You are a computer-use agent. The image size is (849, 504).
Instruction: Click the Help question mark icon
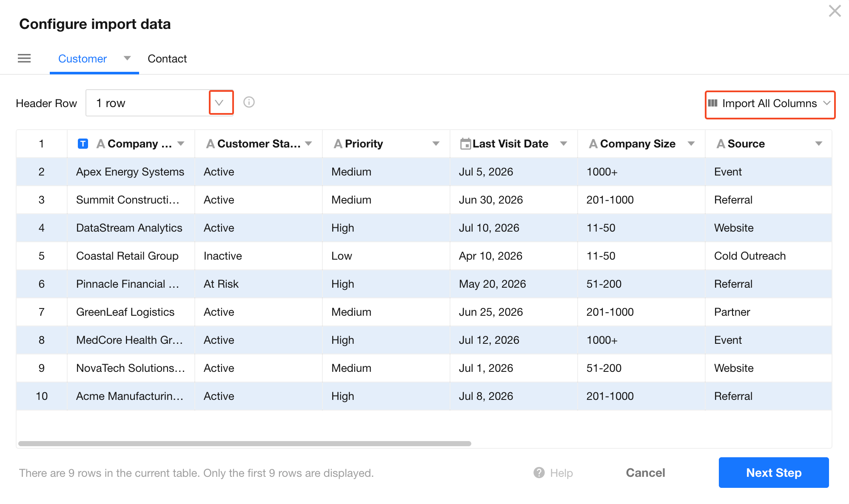[539, 473]
